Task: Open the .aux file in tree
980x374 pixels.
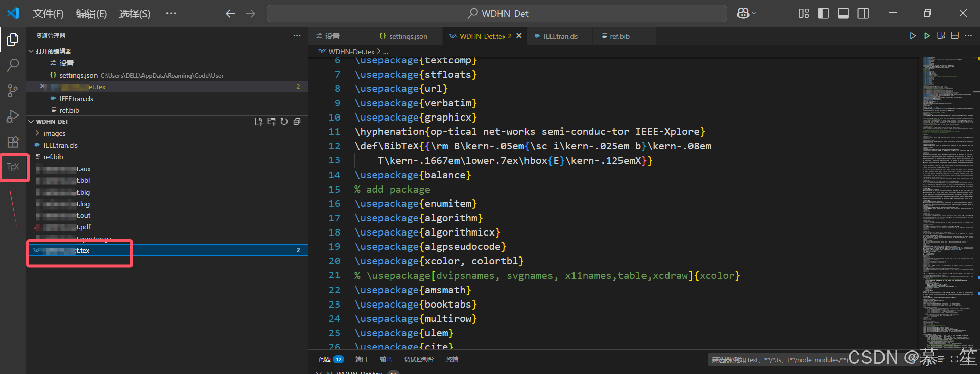Action: [x=167, y=169]
